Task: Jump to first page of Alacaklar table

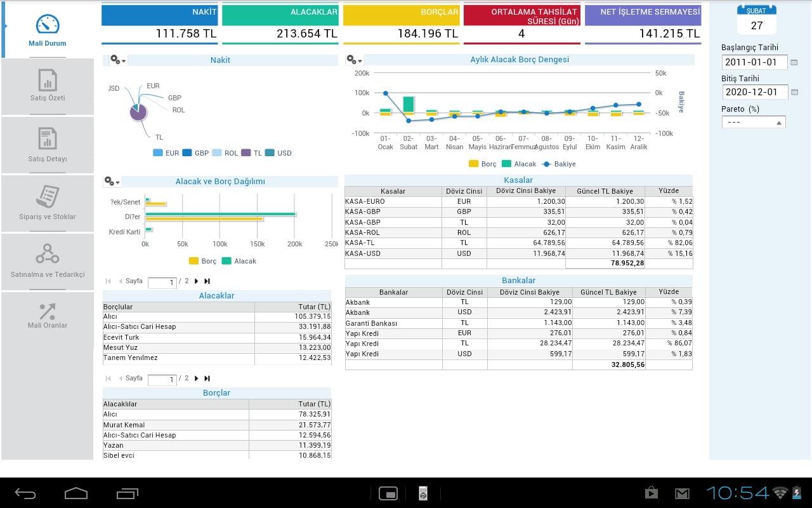Action: click(108, 281)
